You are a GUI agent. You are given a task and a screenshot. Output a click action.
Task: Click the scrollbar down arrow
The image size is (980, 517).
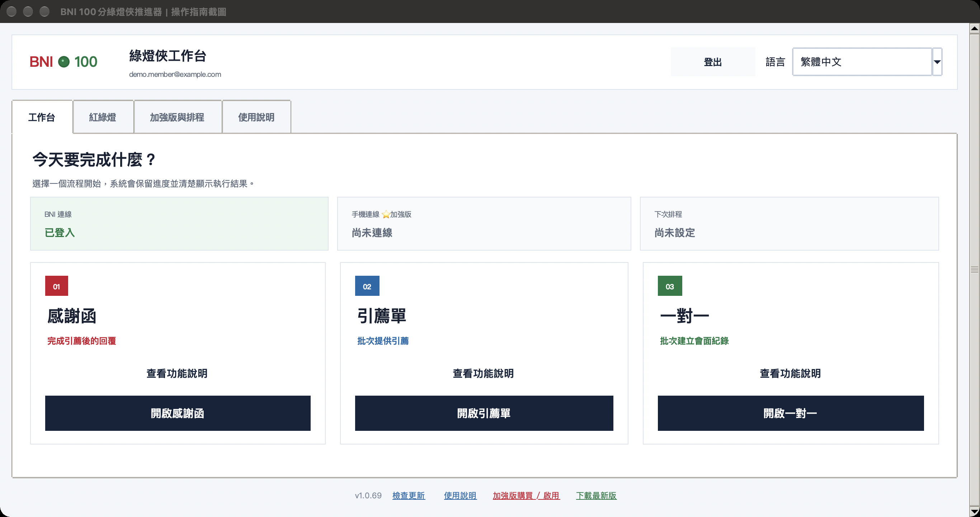(974, 511)
